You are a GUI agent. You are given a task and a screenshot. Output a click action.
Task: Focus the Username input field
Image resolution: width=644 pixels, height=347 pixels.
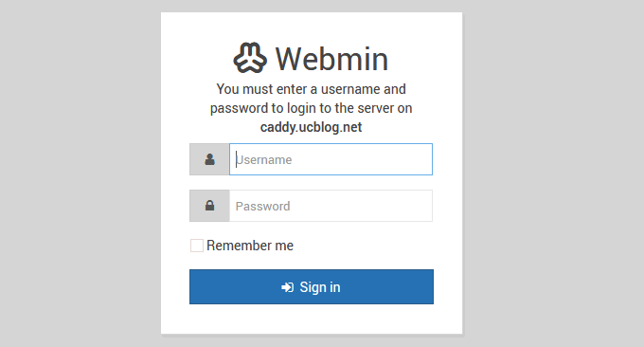coord(331,159)
